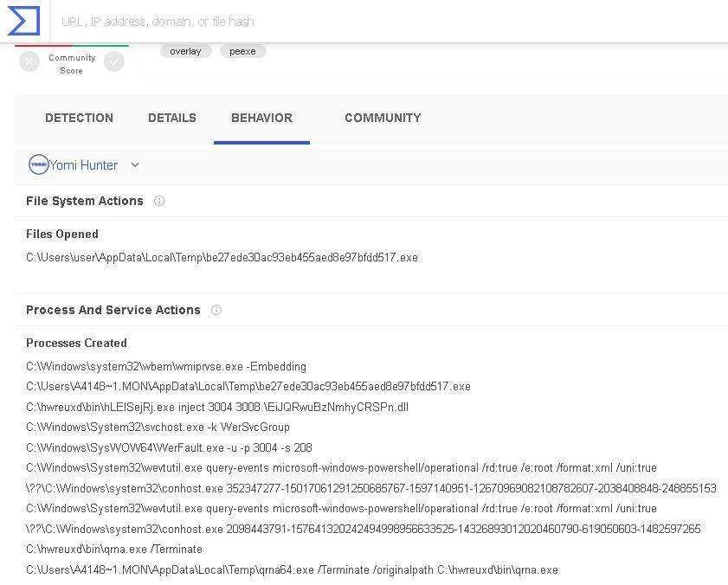Image resolution: width=728 pixels, height=585 pixels.
Task: Click the Community Score label
Action: tap(72, 64)
